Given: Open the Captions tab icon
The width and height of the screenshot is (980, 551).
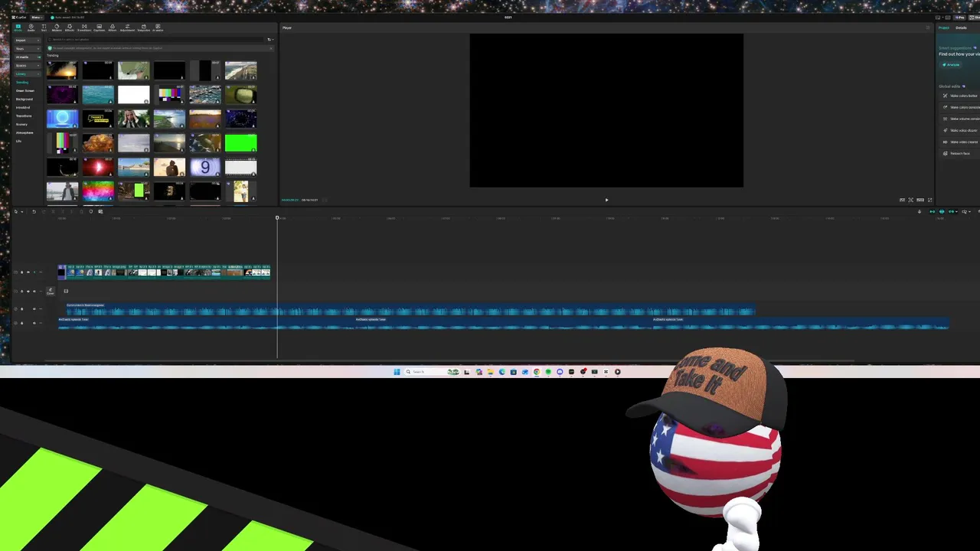Looking at the screenshot, I should (99, 28).
